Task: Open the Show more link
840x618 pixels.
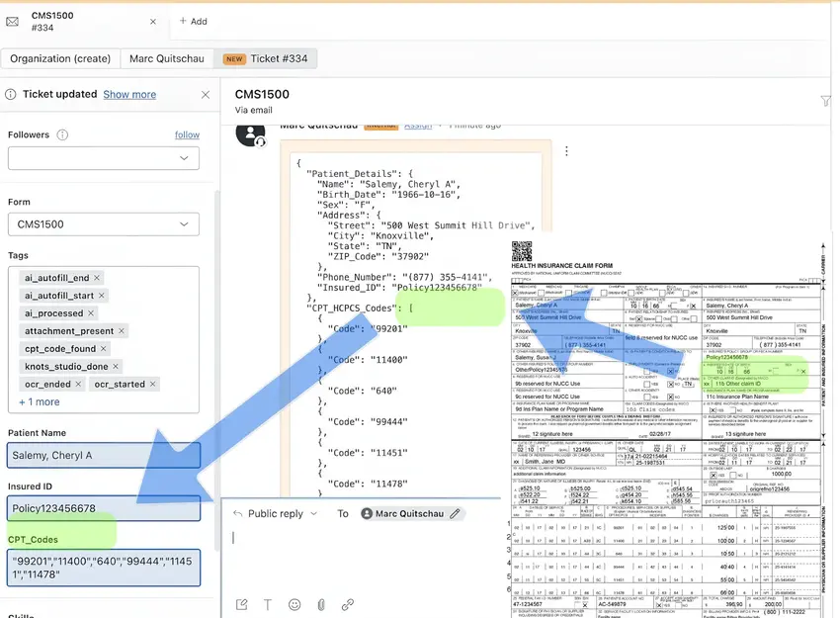Action: (129, 94)
